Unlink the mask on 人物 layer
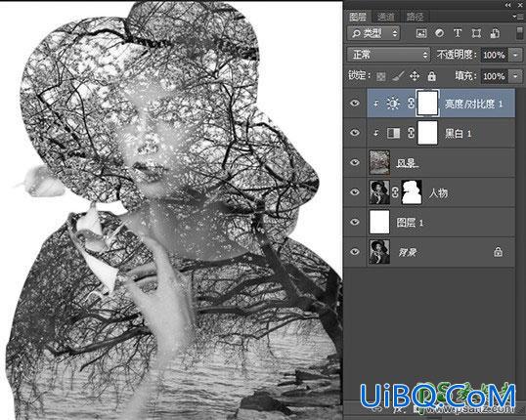Screen dimensions: 526x420 tap(396, 192)
